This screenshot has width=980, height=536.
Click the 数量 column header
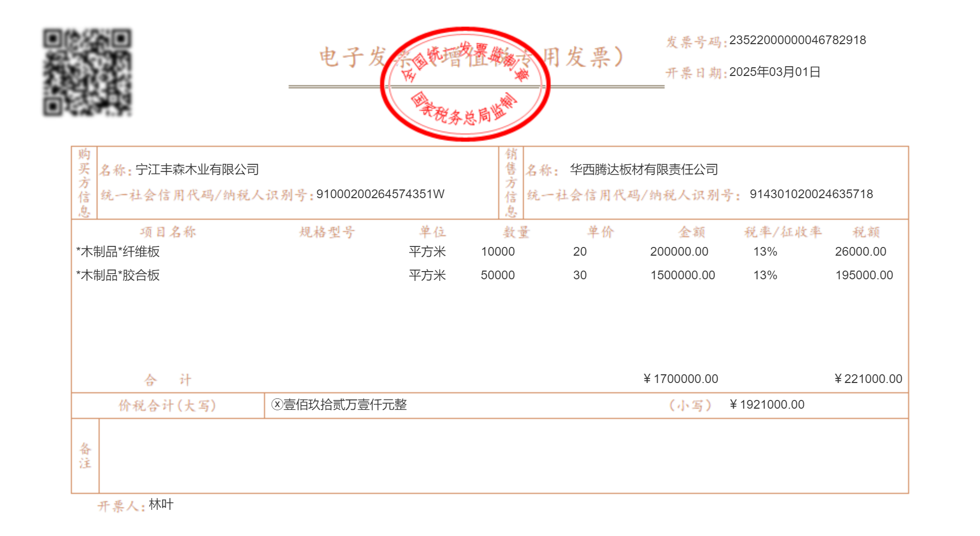tap(516, 232)
